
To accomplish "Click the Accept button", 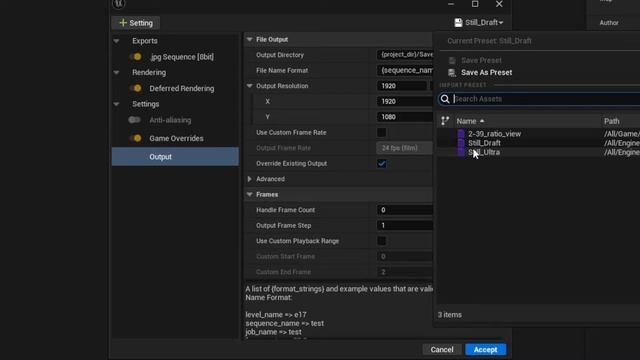I will pos(485,349).
